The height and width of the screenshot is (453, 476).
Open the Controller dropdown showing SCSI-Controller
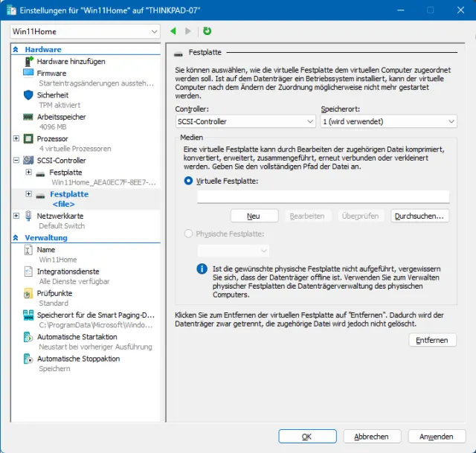tap(244, 121)
